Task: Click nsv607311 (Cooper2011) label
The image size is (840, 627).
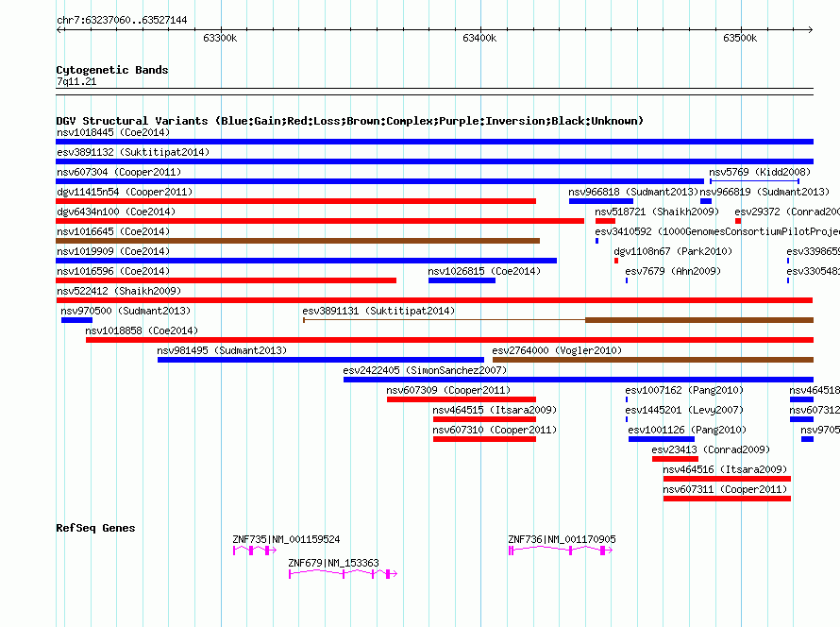Action: 725,489
